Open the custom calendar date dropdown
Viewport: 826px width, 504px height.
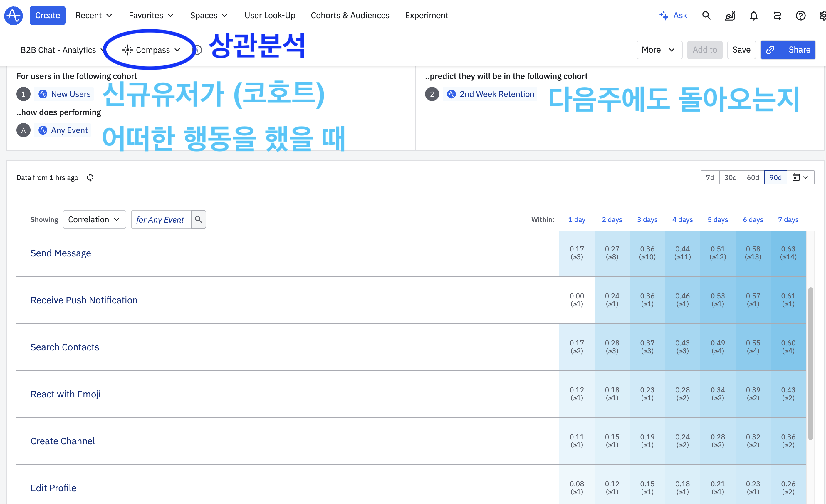800,177
